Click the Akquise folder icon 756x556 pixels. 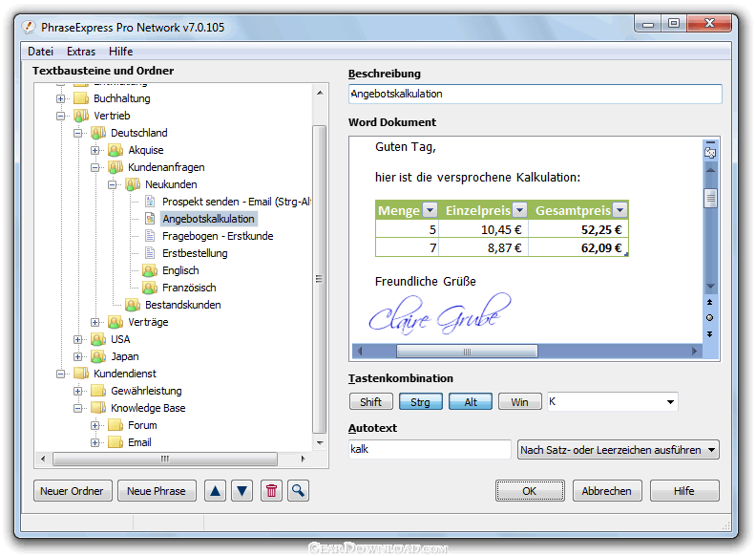tap(115, 150)
